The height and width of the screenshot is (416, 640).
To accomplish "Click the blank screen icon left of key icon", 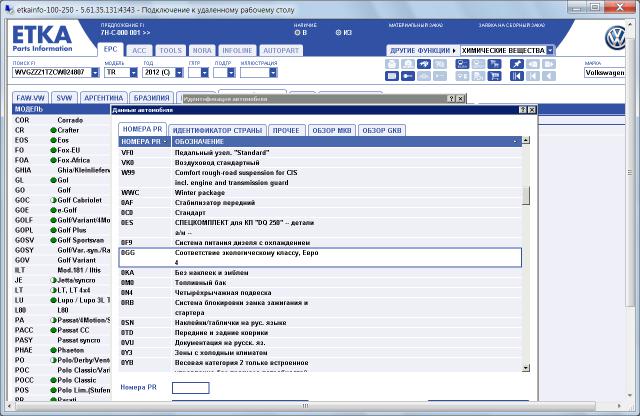I will click(x=391, y=76).
